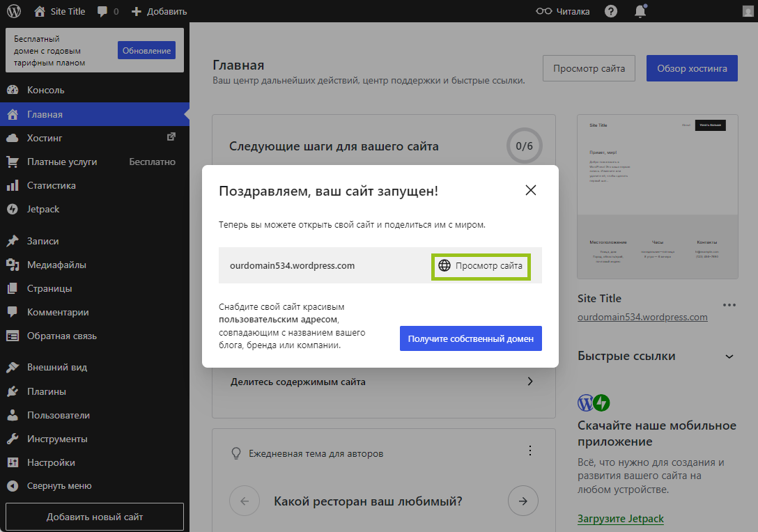Click Получите собственный домен button
This screenshot has height=532, width=758.
click(470, 338)
